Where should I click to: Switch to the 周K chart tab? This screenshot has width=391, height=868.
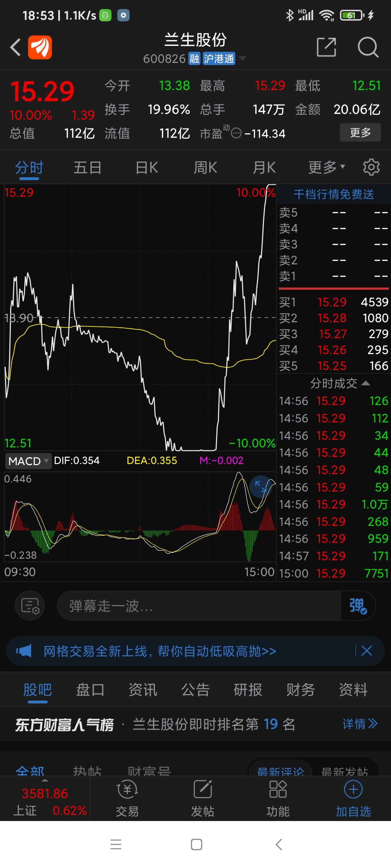(205, 168)
